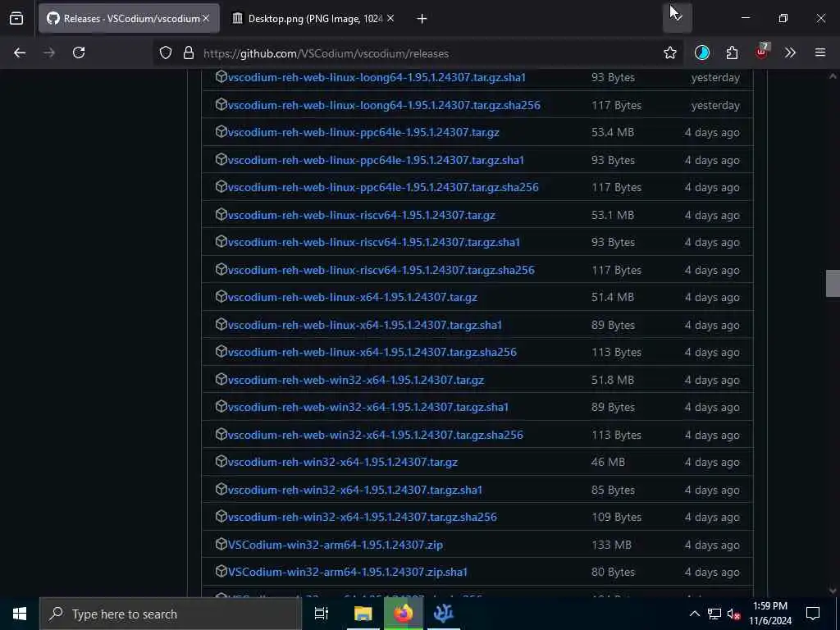Download vscodium-reh-web-linux-riscv64 tar.gz.sha1
The height and width of the screenshot is (630, 840).
(x=374, y=242)
